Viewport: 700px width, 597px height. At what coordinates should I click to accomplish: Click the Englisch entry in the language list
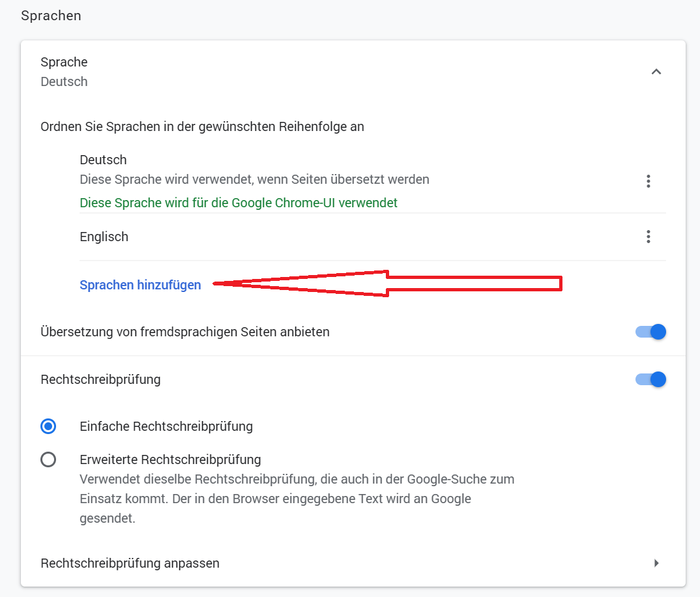[104, 237]
